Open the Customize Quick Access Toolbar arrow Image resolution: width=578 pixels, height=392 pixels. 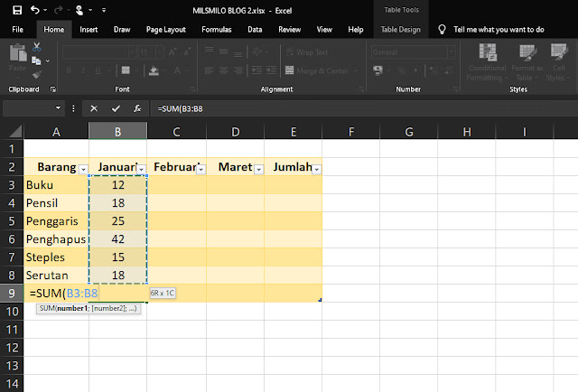(104, 10)
